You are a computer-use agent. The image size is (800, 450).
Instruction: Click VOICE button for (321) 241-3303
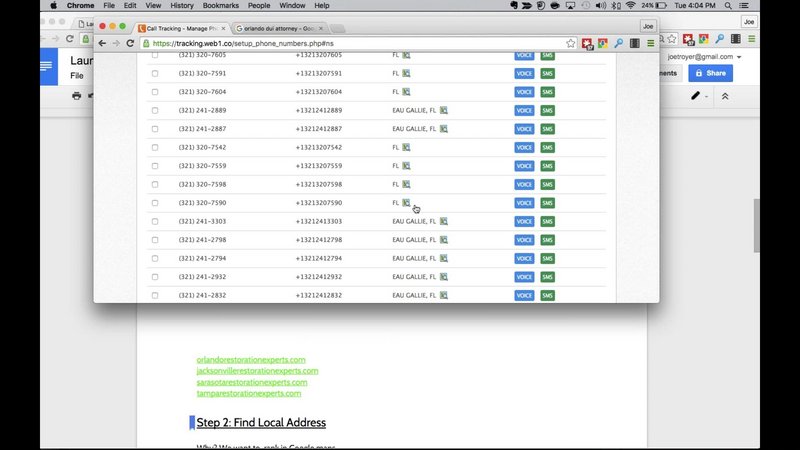tap(524, 221)
